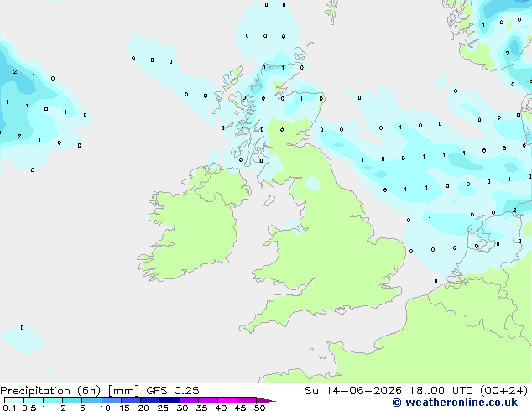Click the 25–30 mm dark blue legend box

point(169,400)
